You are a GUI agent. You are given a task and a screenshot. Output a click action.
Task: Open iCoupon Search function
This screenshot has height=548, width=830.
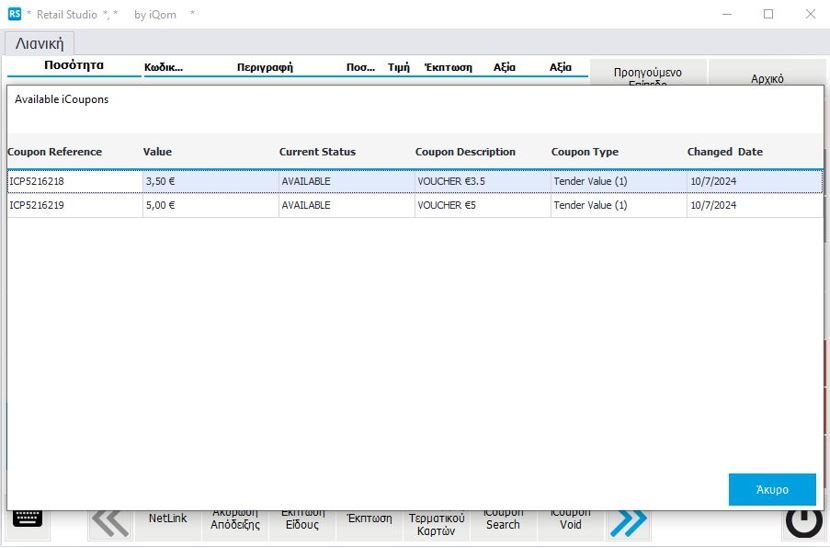pos(503,519)
